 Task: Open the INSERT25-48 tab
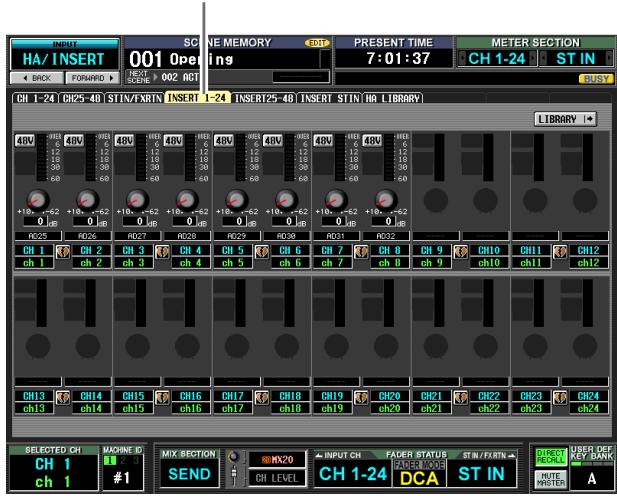[264, 98]
